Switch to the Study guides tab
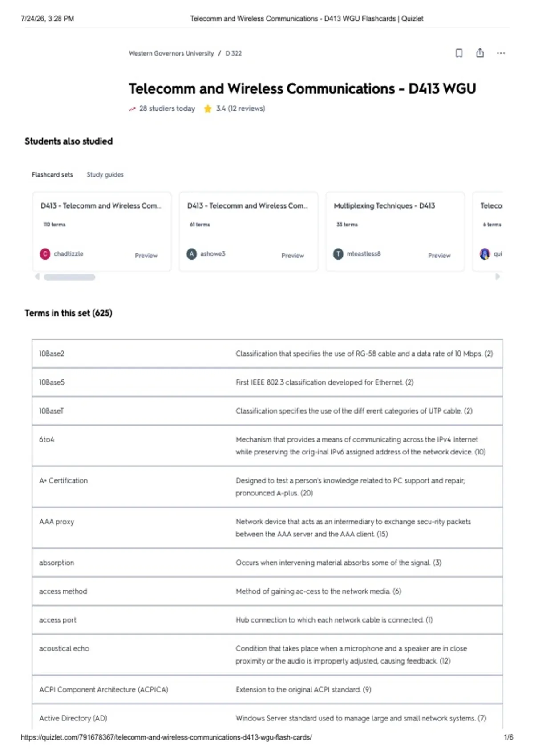Viewport: 534px width, 756px height. pos(105,175)
